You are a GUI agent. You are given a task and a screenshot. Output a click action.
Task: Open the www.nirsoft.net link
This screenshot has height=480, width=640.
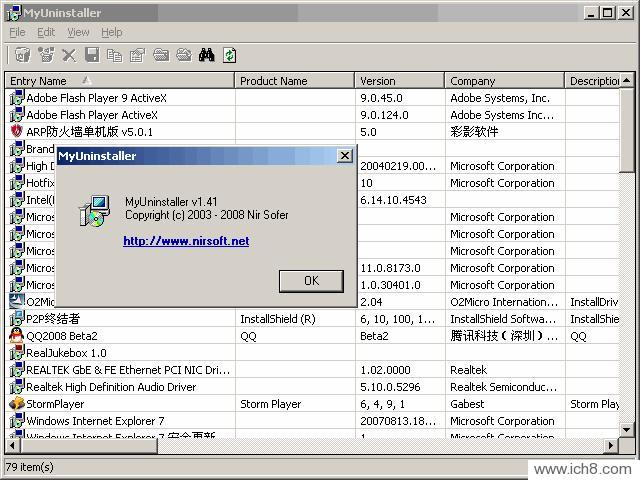click(x=186, y=241)
